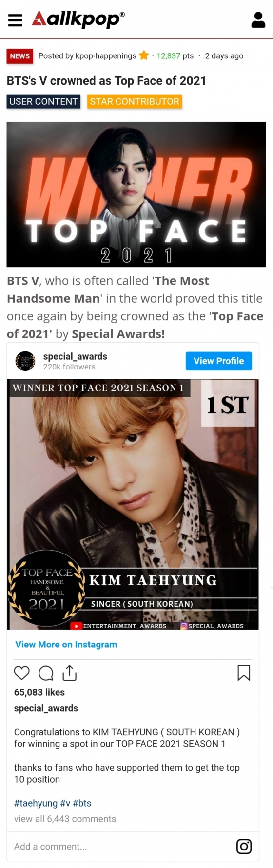Share the Instagram post
This screenshot has width=273, height=868.
(70, 673)
